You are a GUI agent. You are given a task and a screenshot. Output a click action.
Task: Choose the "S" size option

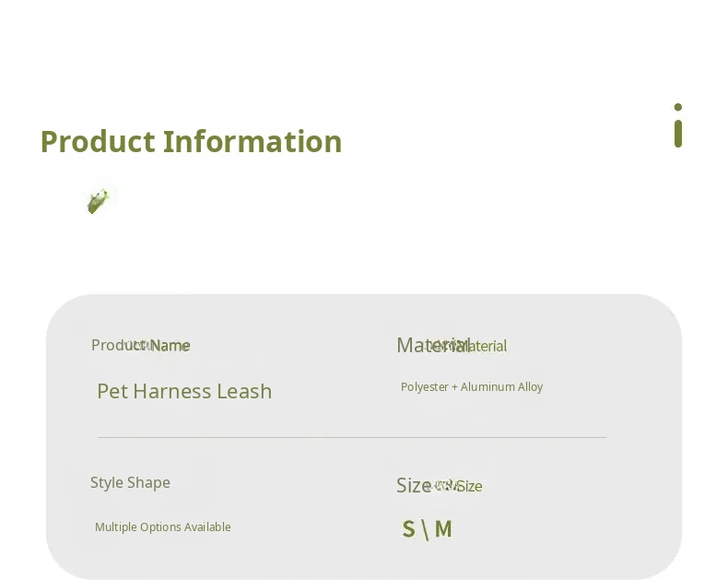pyautogui.click(x=408, y=529)
